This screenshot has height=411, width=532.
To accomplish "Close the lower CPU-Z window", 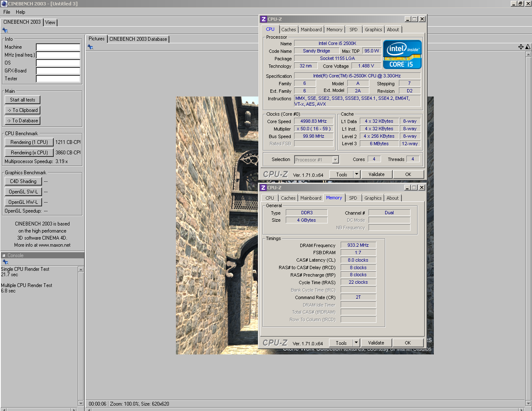I will [x=422, y=188].
